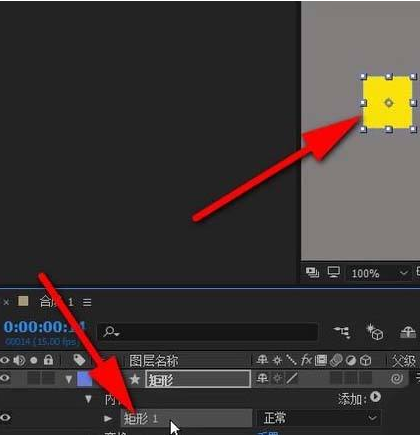Select the 矩形 1 shape group

tap(186, 418)
